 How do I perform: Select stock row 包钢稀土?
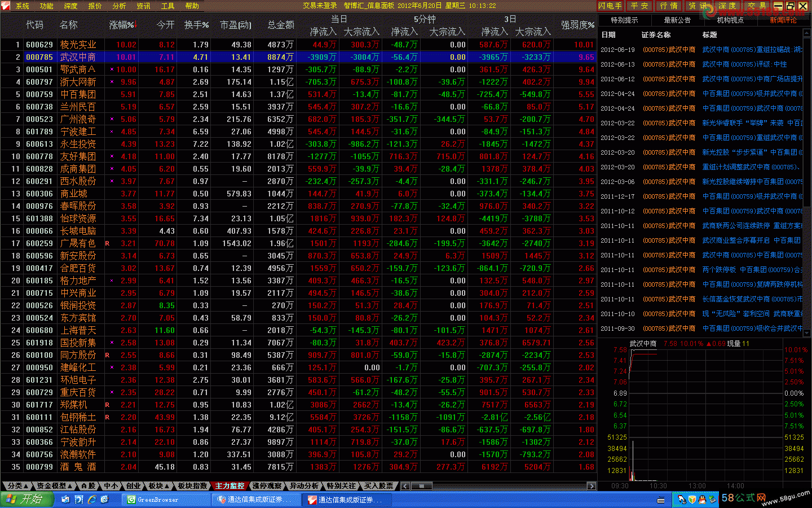tap(298, 417)
